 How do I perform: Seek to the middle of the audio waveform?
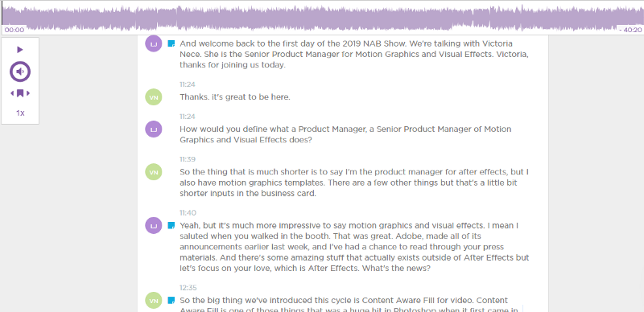322,17
